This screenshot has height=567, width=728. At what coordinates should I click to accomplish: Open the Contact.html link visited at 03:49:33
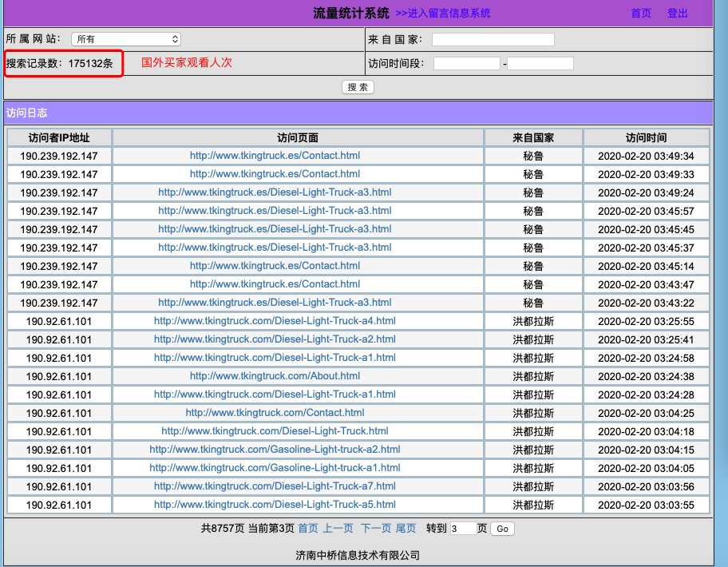click(275, 174)
